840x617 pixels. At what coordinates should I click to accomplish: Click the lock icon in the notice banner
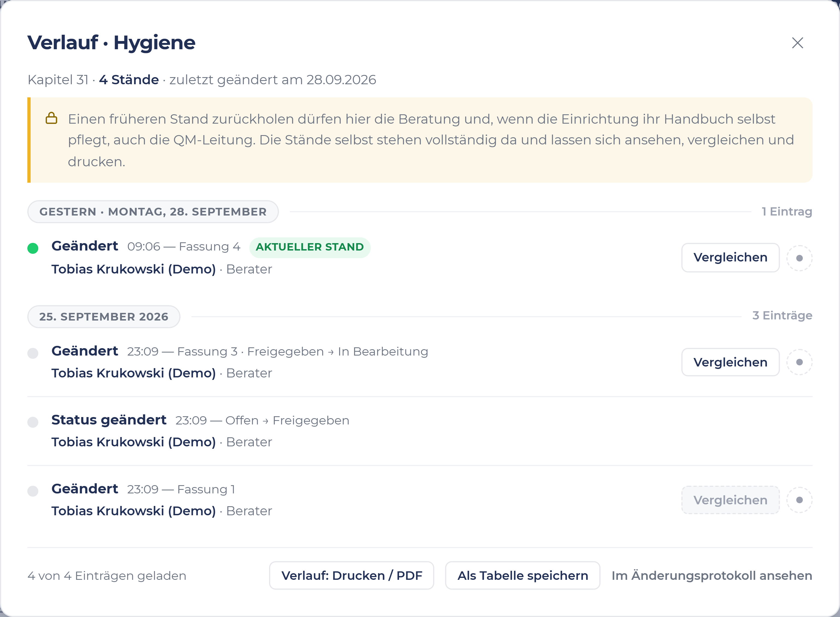pos(51,118)
